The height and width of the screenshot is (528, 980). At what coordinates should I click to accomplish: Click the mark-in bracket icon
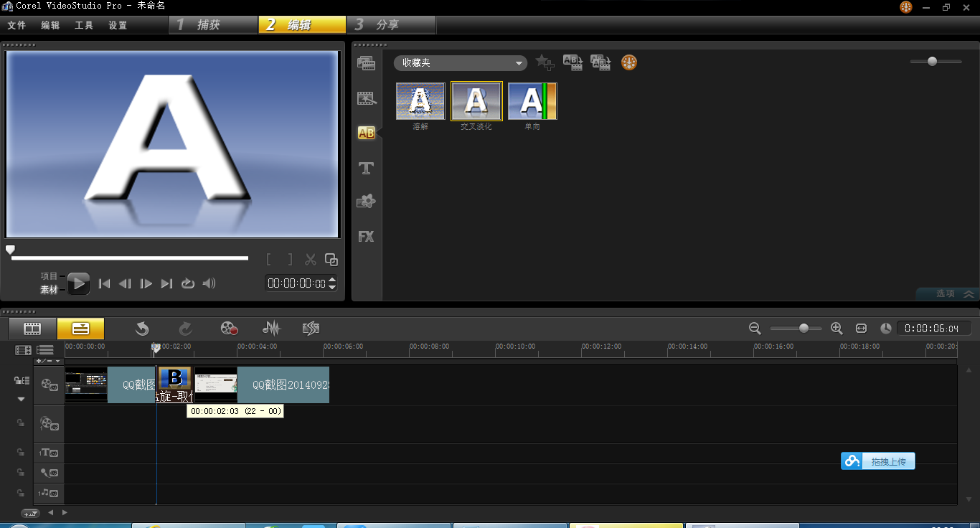(269, 260)
